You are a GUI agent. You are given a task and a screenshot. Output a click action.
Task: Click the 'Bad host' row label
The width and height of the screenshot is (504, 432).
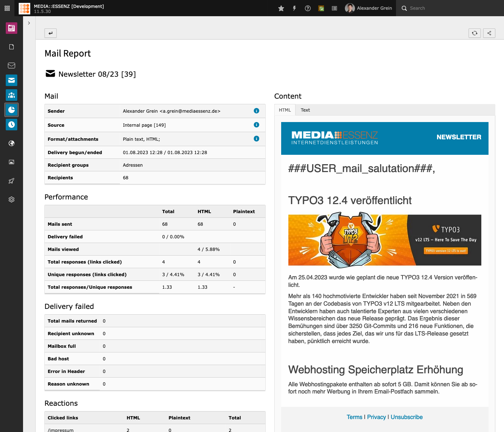pos(58,359)
